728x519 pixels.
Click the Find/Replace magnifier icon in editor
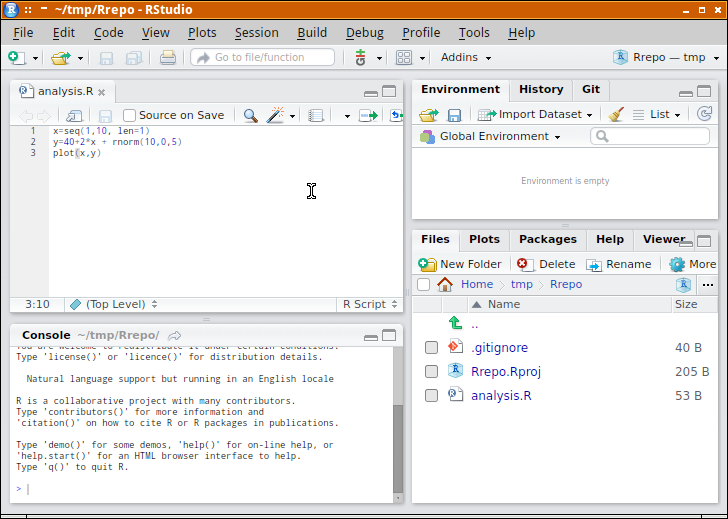251,116
